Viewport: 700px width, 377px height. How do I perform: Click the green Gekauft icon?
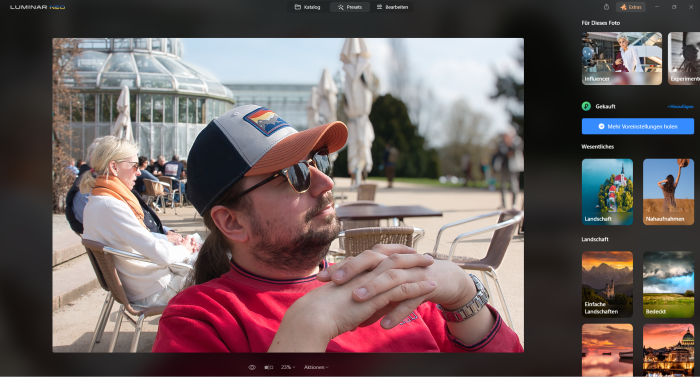tap(586, 106)
